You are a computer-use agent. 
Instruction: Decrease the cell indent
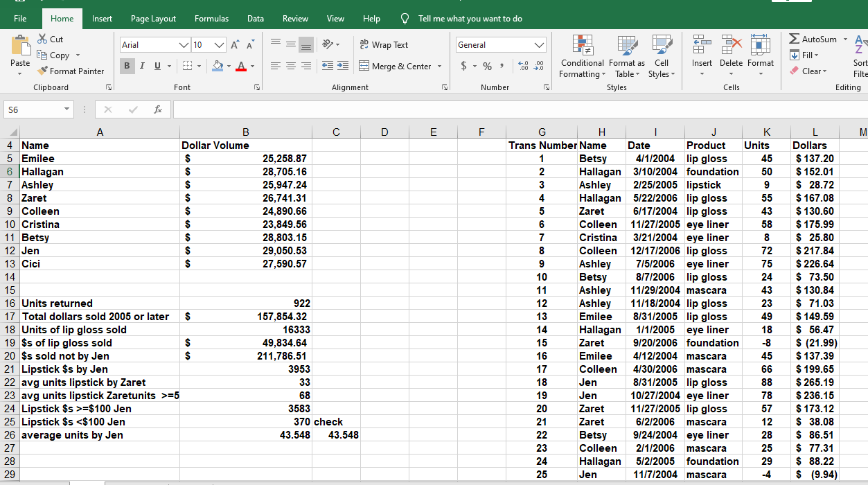click(x=326, y=66)
